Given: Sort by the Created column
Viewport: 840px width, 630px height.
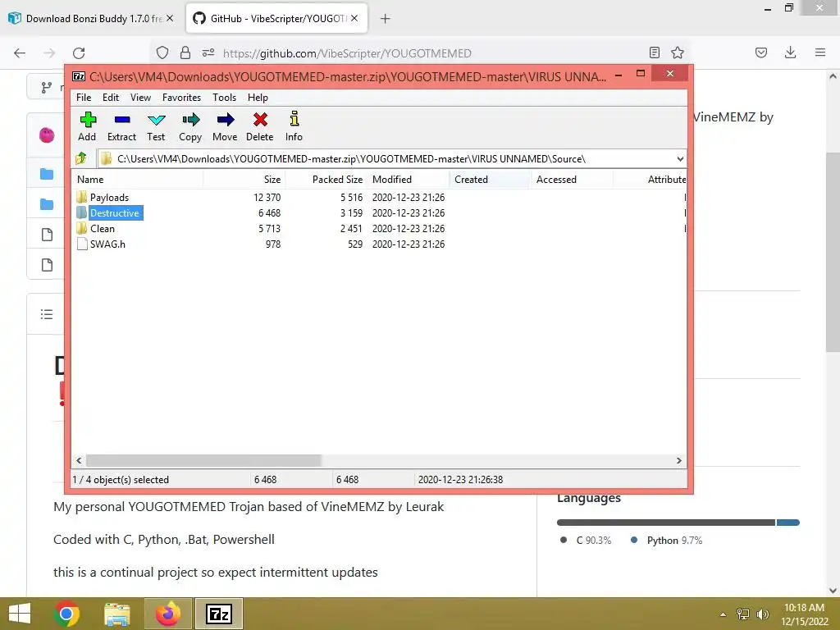Looking at the screenshot, I should [491, 180].
